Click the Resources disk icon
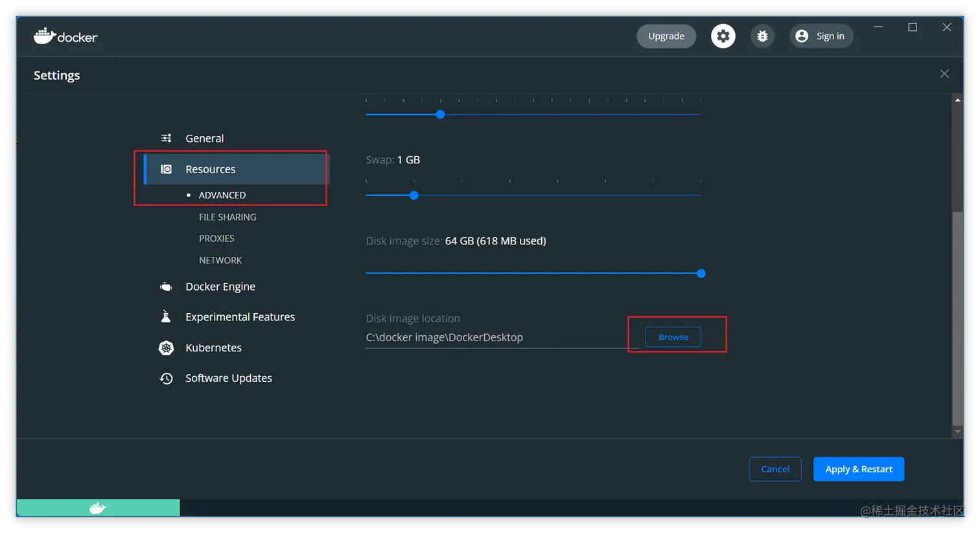This screenshot has height=533, width=980. (167, 169)
